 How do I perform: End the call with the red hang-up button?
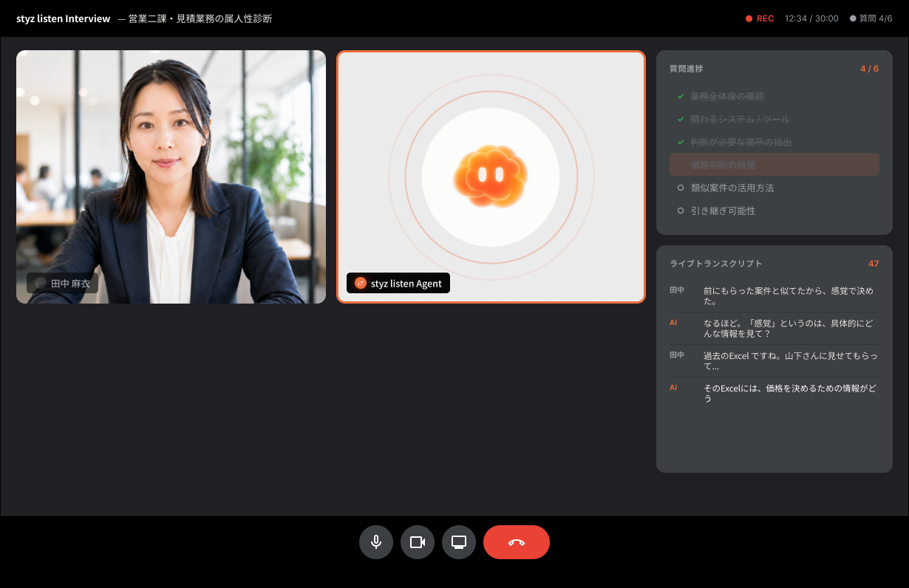(x=517, y=542)
